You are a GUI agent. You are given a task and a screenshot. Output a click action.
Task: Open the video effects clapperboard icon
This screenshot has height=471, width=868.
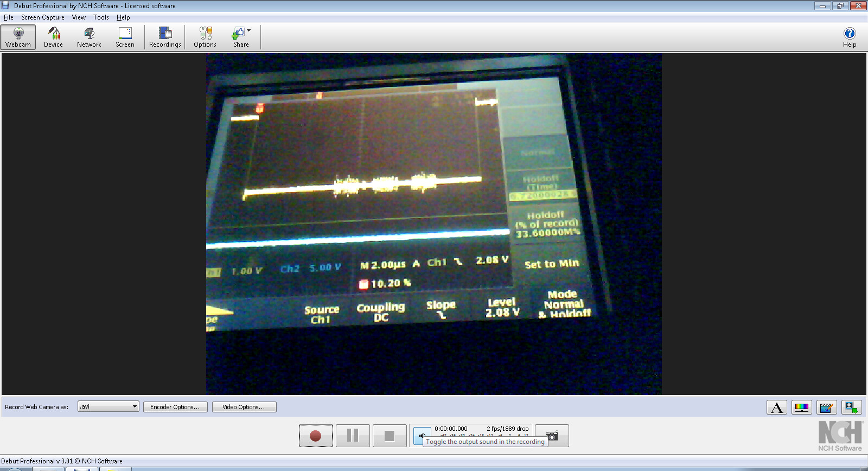pos(826,407)
